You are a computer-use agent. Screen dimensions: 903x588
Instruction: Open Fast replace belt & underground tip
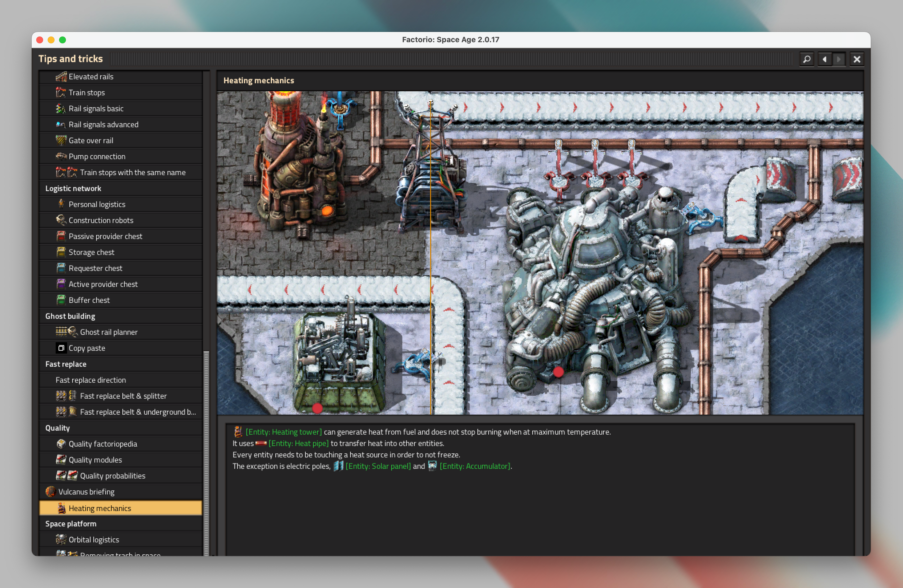(121, 412)
